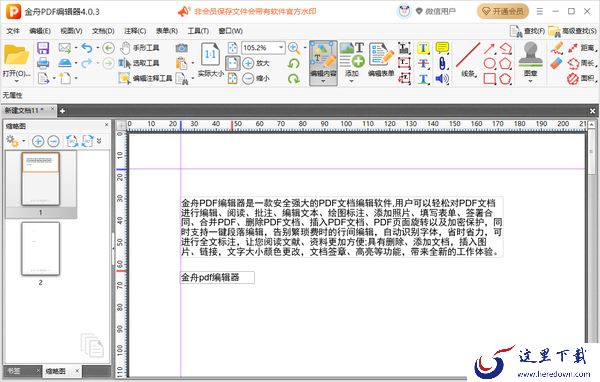Screen dimensions: 600x382
Task: Toggle the Fit Width button above Fit Page
Action: (x=233, y=48)
